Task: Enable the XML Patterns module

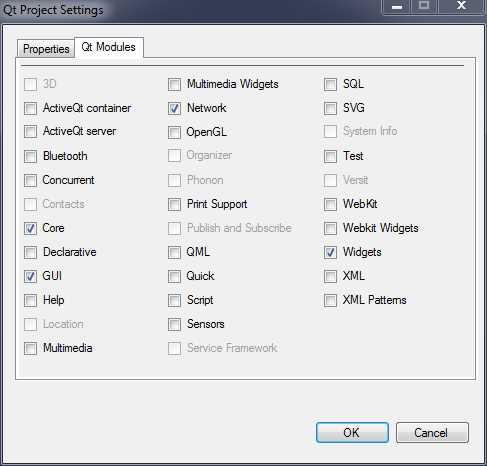Action: (330, 300)
